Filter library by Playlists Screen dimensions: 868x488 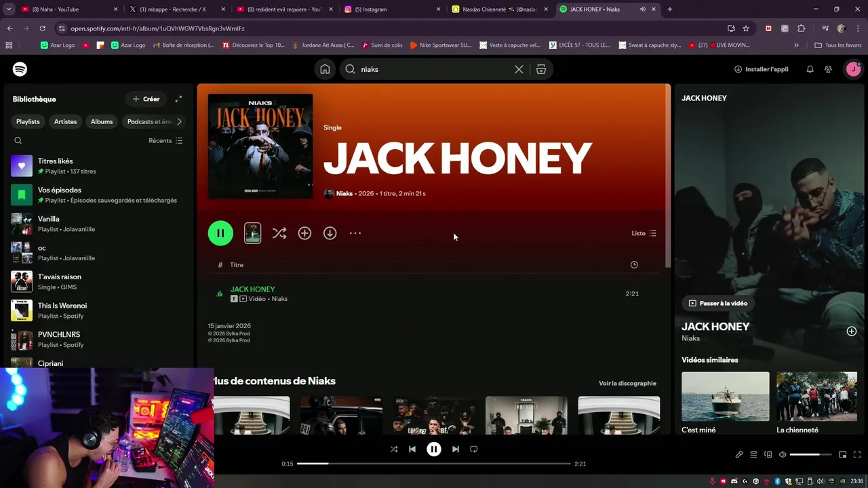(x=28, y=121)
